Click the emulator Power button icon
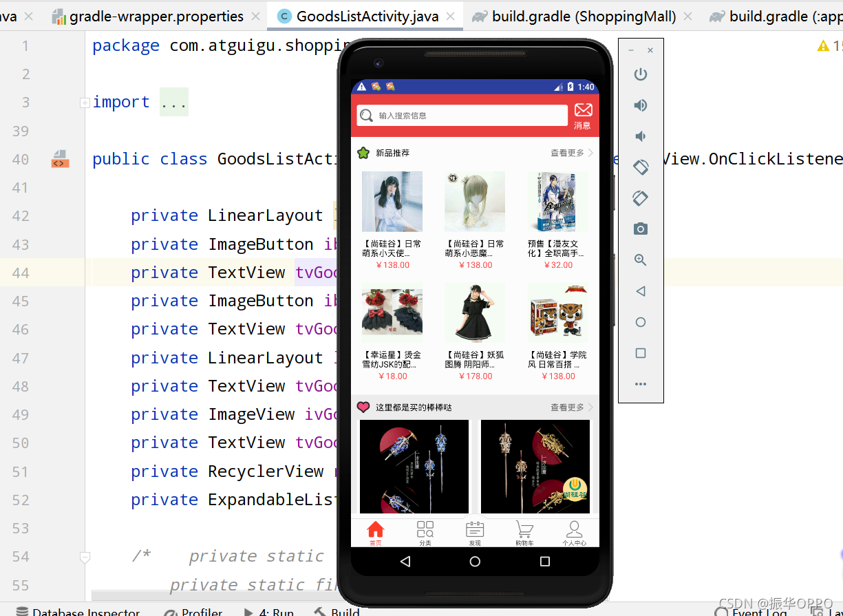 (641, 74)
